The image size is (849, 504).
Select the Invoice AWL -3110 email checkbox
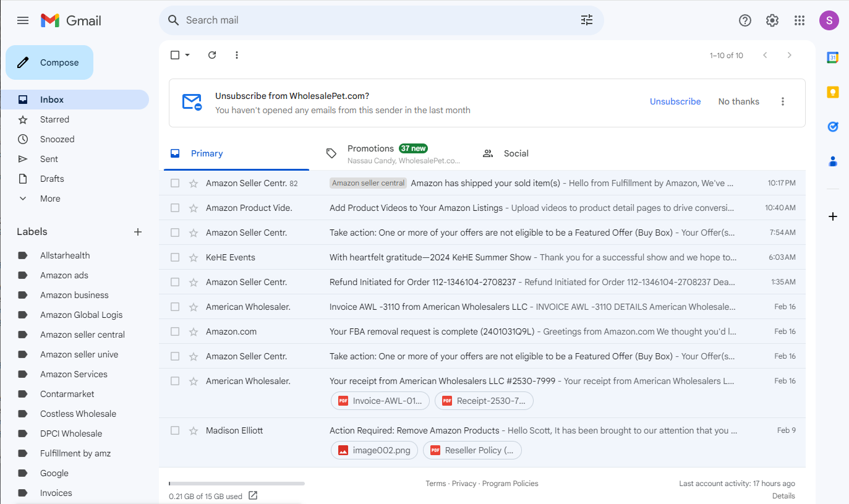tap(175, 307)
